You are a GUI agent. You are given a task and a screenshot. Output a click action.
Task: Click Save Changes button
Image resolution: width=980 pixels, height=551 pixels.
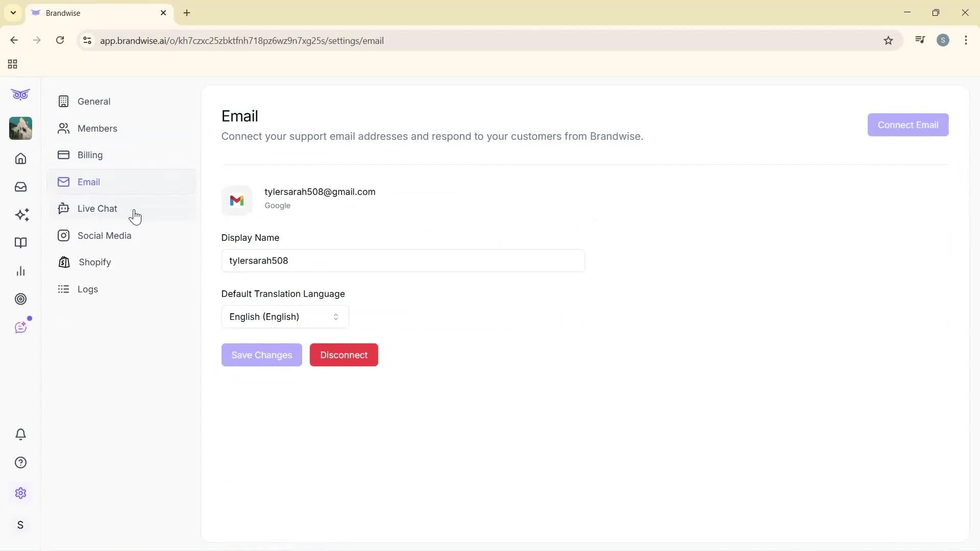point(261,355)
